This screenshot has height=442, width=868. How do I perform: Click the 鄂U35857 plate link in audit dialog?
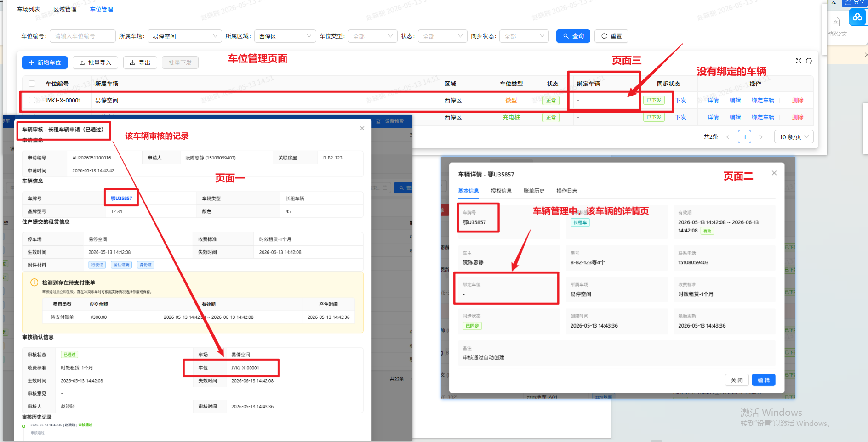[121, 198]
